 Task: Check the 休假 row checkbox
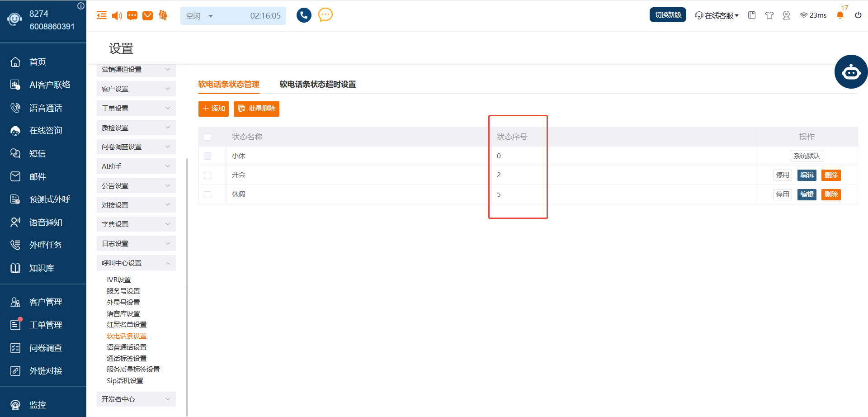(208, 194)
